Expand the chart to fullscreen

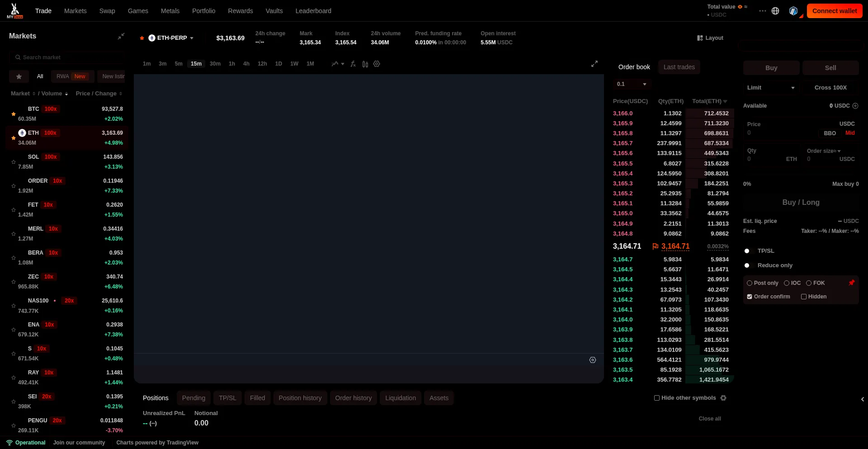pos(594,64)
